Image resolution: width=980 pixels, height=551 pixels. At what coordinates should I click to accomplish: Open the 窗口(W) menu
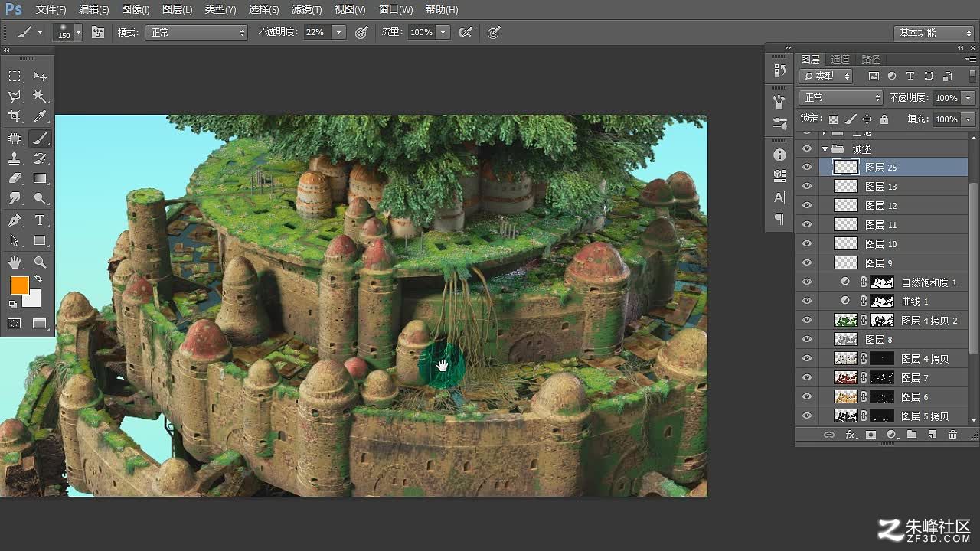(x=396, y=10)
